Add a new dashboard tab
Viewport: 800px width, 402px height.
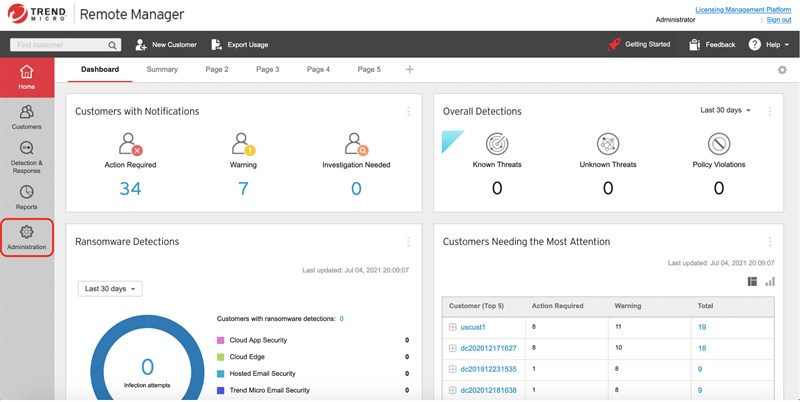(409, 69)
